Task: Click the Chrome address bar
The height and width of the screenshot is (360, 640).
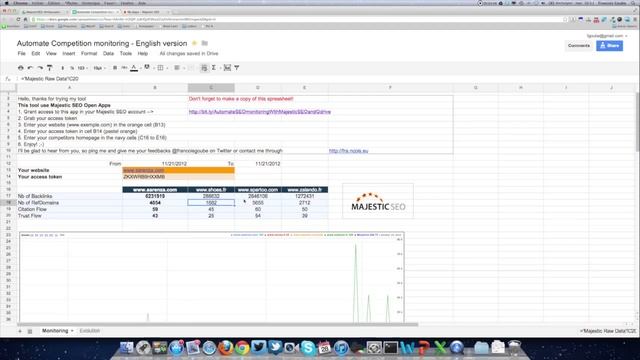Action: coord(298,19)
